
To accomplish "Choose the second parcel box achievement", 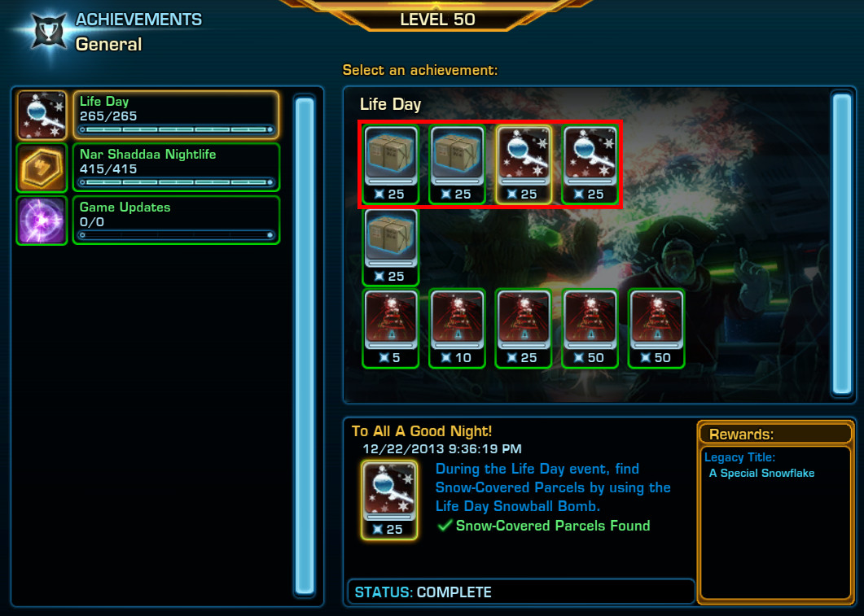I will tap(457, 164).
